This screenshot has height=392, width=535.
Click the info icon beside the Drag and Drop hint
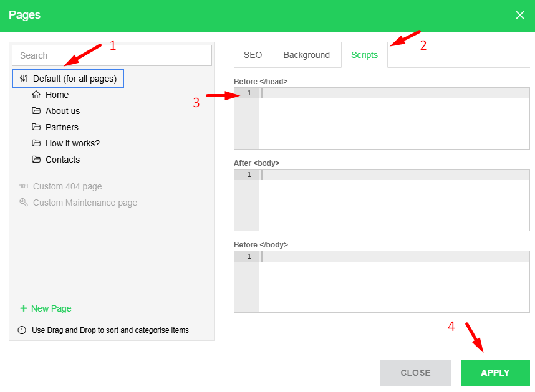(22, 330)
